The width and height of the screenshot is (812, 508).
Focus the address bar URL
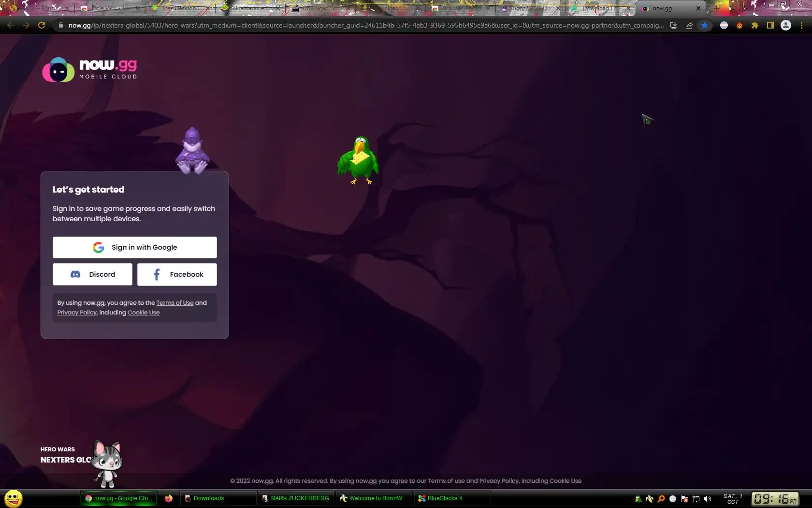pos(366,25)
